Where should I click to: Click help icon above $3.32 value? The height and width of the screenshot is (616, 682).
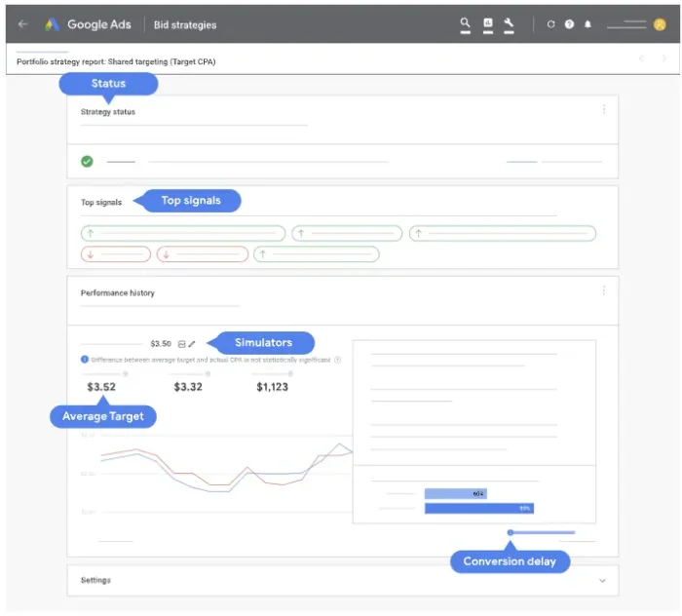pos(208,373)
